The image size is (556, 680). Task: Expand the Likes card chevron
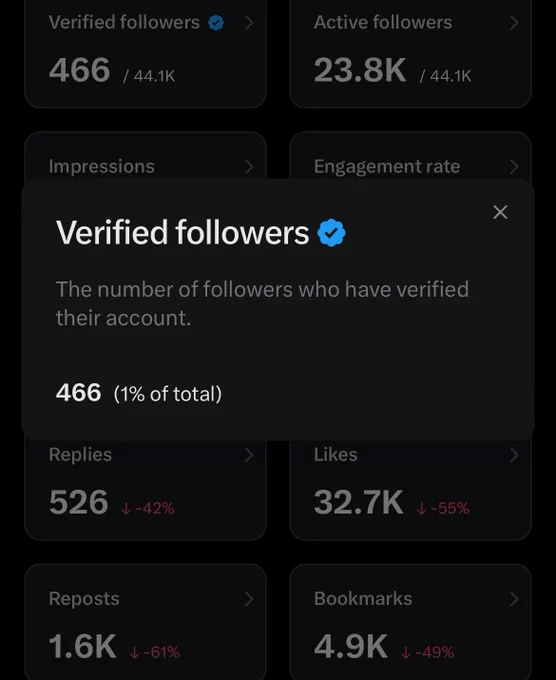(514, 455)
